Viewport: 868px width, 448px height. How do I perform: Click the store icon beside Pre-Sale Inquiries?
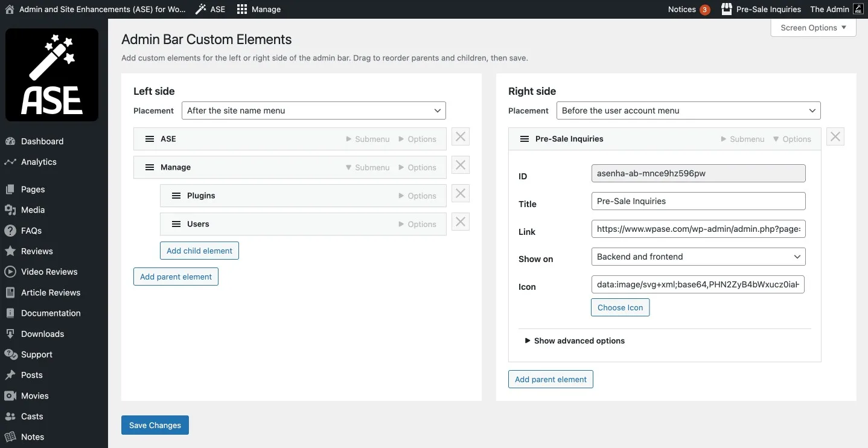coord(727,9)
